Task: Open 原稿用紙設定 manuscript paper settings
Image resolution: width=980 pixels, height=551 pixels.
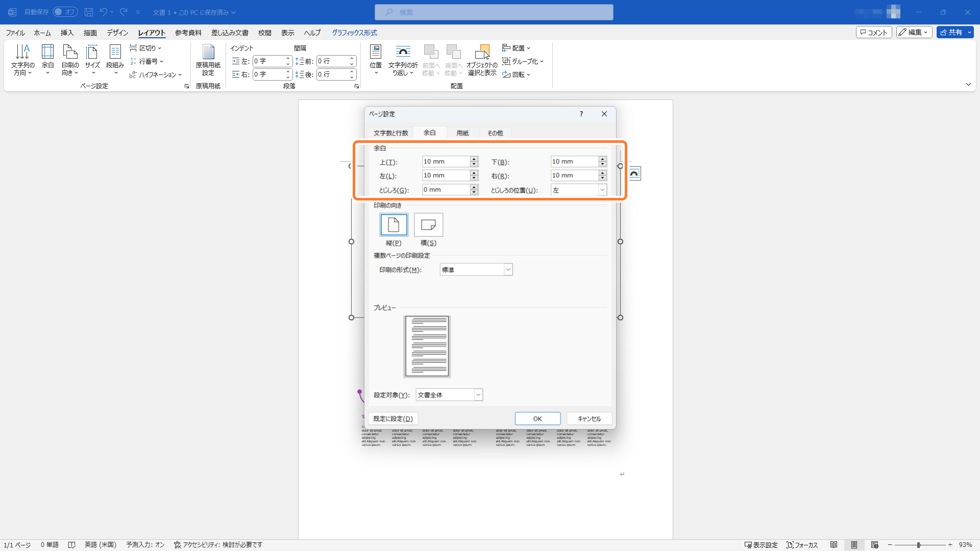Action: point(208,61)
